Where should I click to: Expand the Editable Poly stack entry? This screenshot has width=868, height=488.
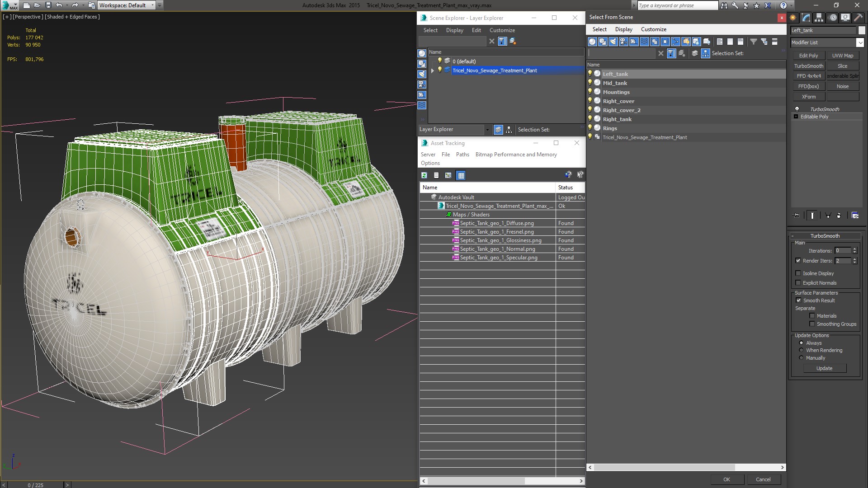(x=796, y=117)
